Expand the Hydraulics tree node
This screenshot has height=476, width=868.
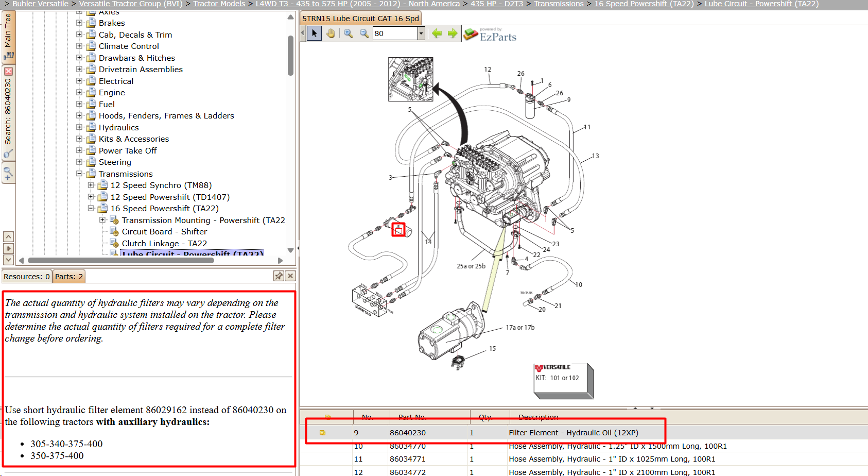[x=79, y=127]
